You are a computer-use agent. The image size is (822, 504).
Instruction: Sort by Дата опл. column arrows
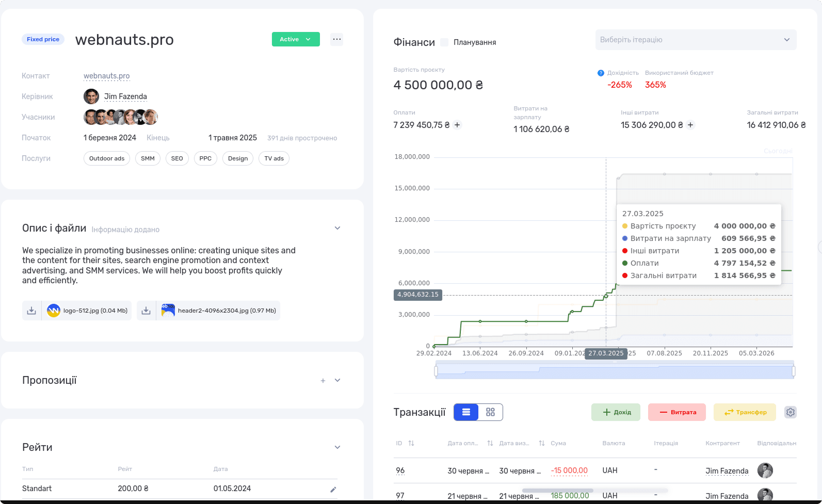tap(490, 443)
